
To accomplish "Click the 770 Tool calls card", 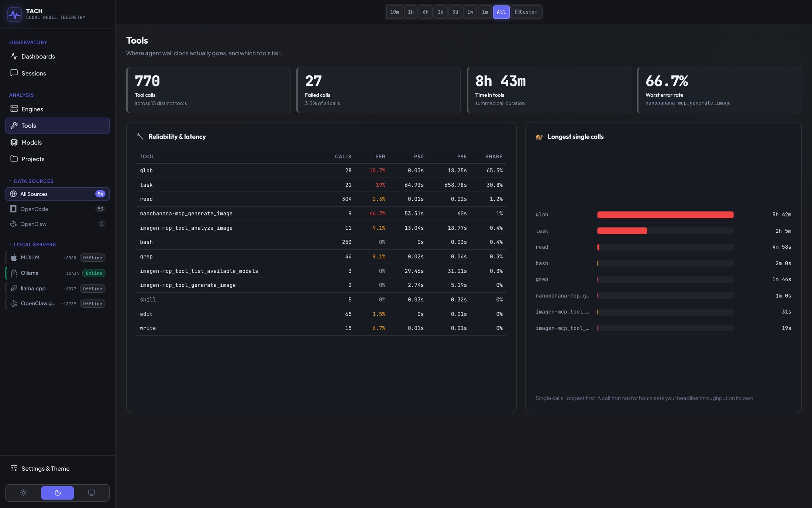I will (208, 90).
